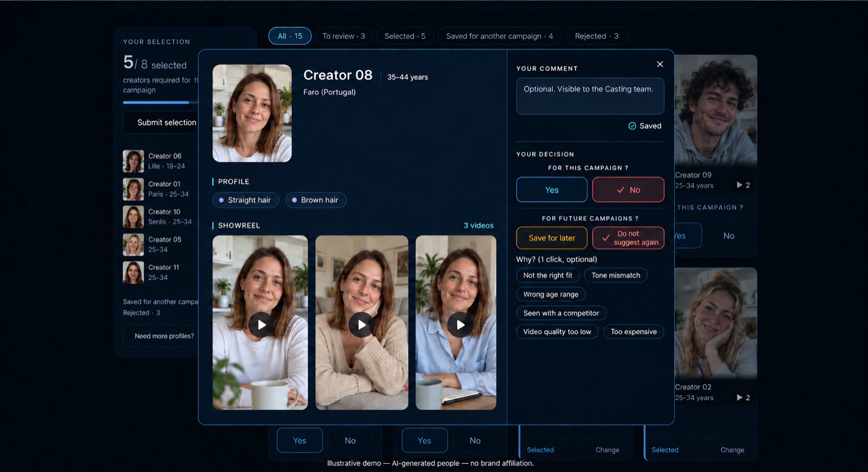Pick the 'Seen with a competitor' reason

coord(561,313)
